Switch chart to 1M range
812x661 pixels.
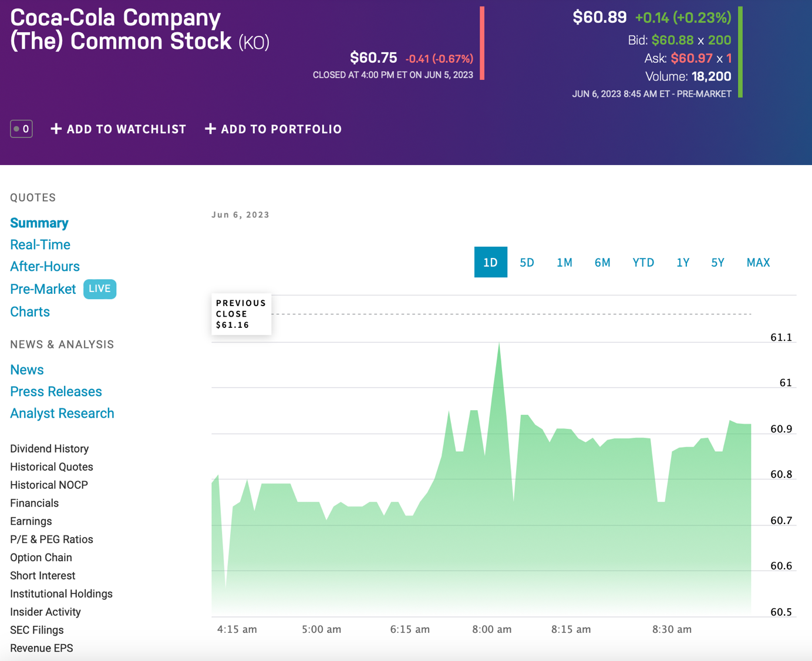click(x=564, y=262)
